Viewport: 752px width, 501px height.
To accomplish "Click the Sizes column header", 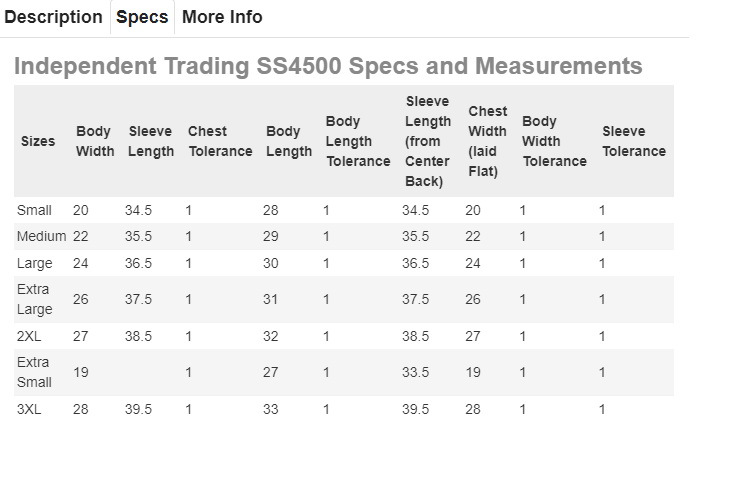I will tap(38, 141).
